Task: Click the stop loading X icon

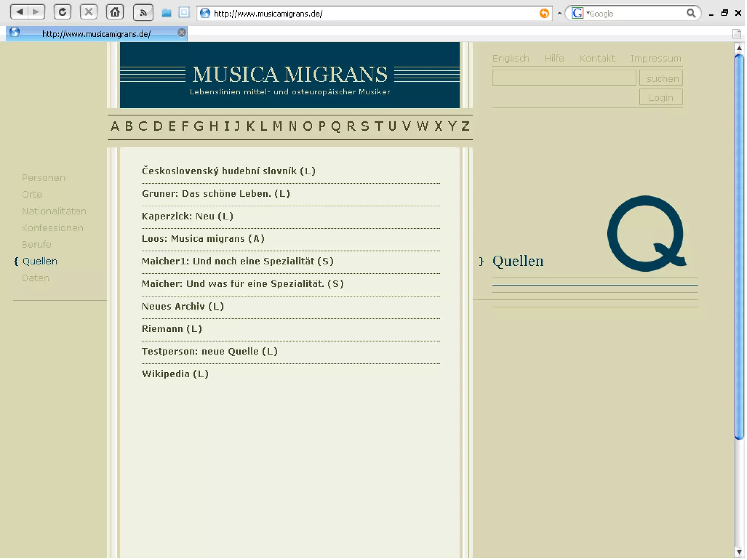Action: pyautogui.click(x=89, y=12)
